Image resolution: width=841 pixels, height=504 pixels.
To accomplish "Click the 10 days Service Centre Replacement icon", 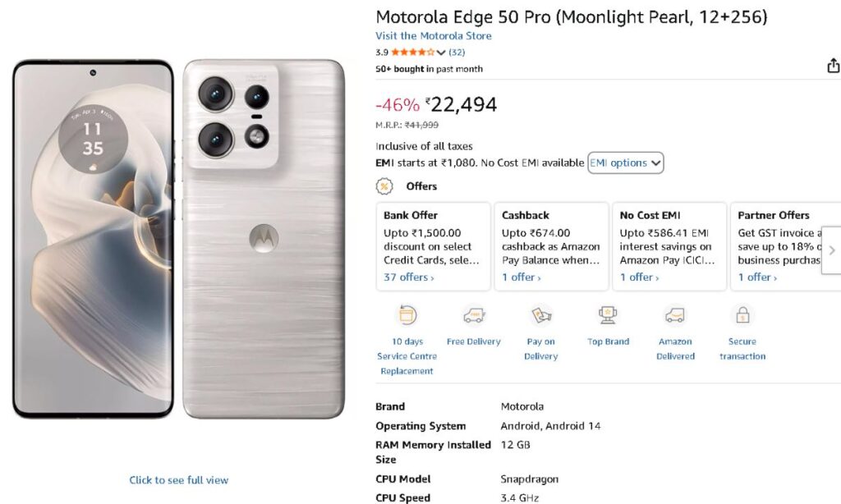I will [407, 315].
